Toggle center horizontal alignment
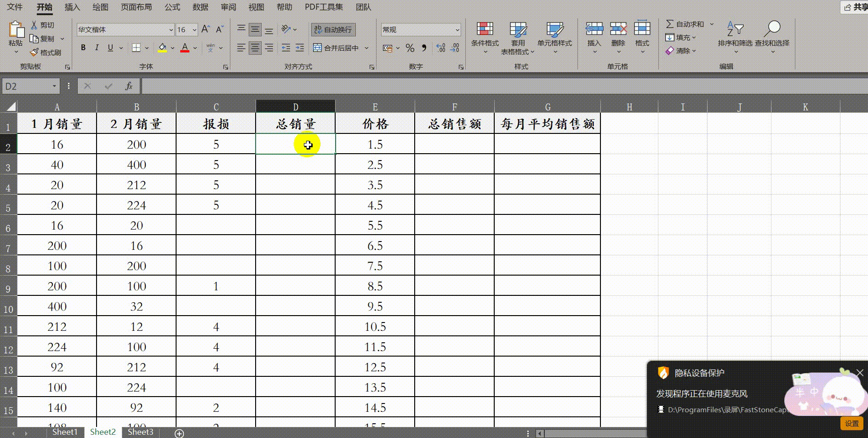Image resolution: width=868 pixels, height=438 pixels. point(255,48)
